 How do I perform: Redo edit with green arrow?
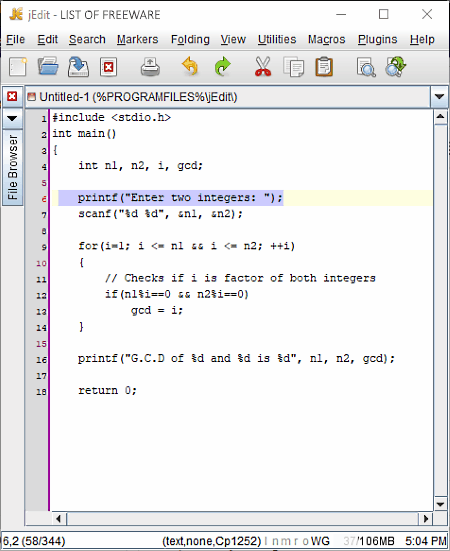tap(222, 66)
